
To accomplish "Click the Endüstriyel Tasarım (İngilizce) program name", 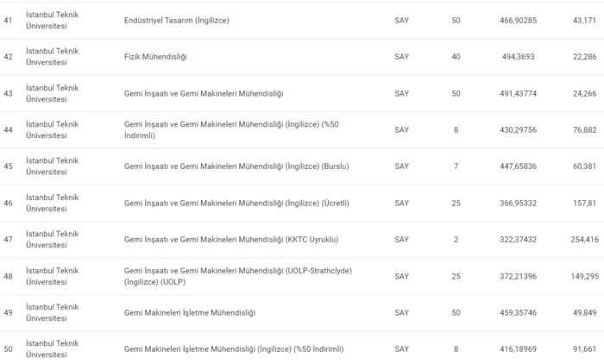I will (x=177, y=20).
